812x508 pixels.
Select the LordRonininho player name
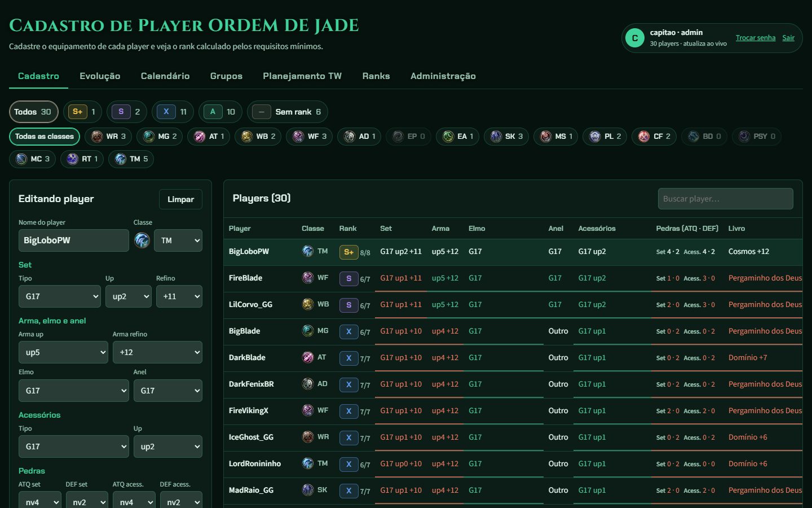click(255, 463)
